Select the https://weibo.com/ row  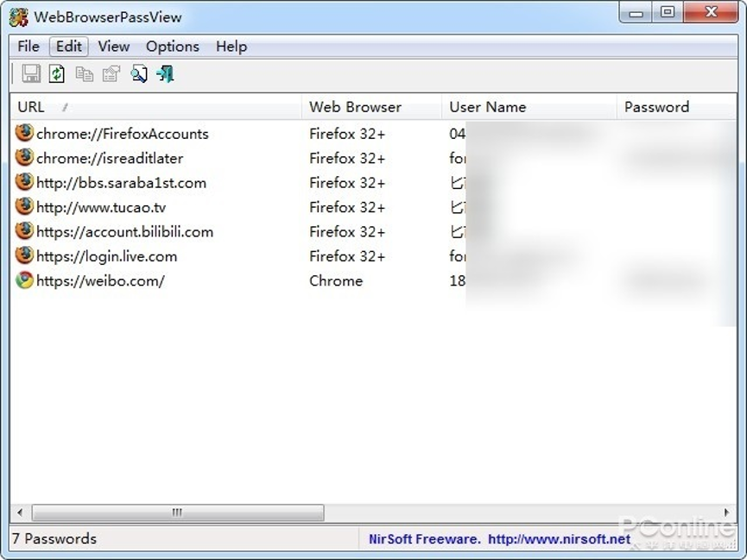click(374, 281)
